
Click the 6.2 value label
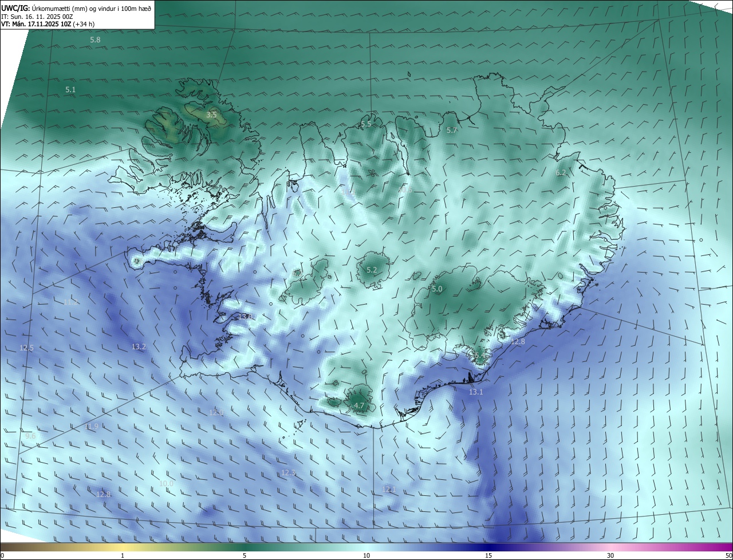click(561, 173)
